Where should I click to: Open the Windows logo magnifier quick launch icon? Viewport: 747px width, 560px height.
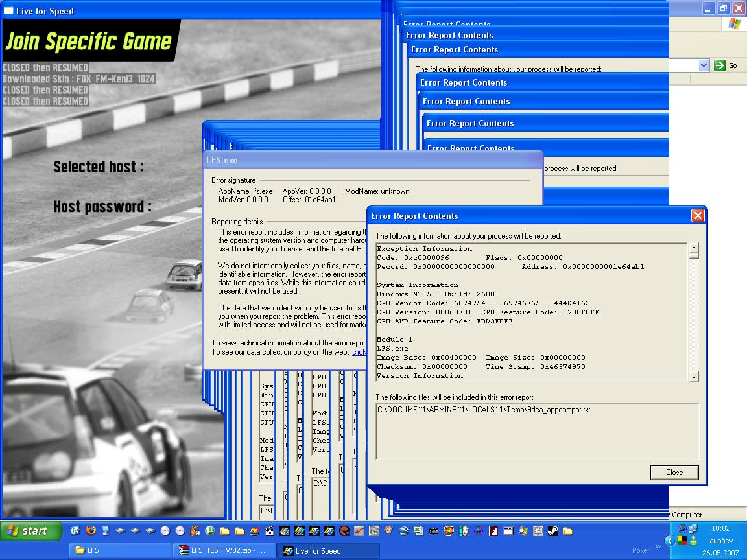523,530
